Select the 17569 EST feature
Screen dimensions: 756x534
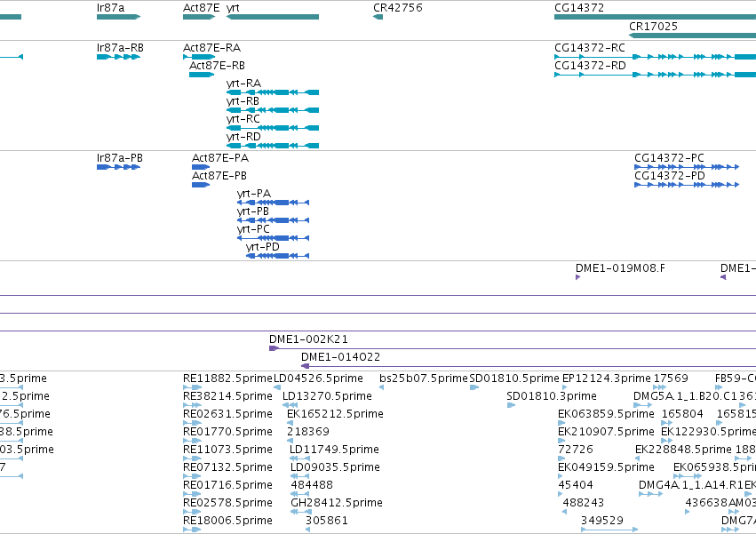point(659,387)
